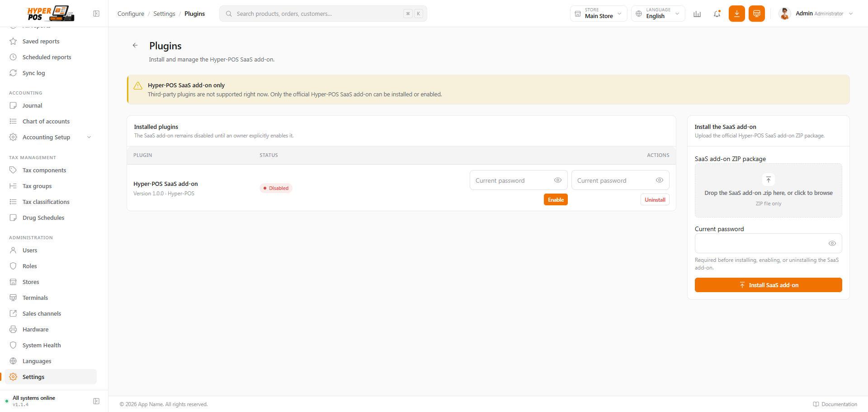Image resolution: width=868 pixels, height=412 pixels.
Task: Click the orange POS terminal icon button
Action: pyautogui.click(x=757, y=14)
